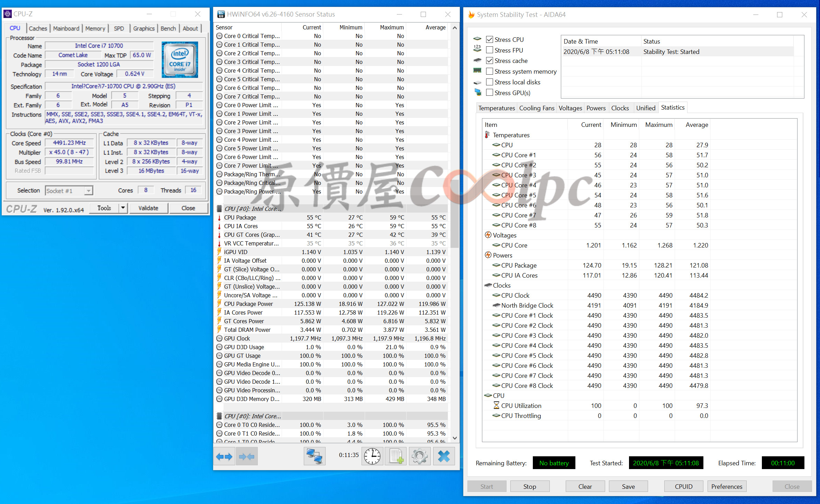Click Temperatures thermometer icon in AIDA64 statistics
Screen dimensions: 820x504
(x=487, y=135)
